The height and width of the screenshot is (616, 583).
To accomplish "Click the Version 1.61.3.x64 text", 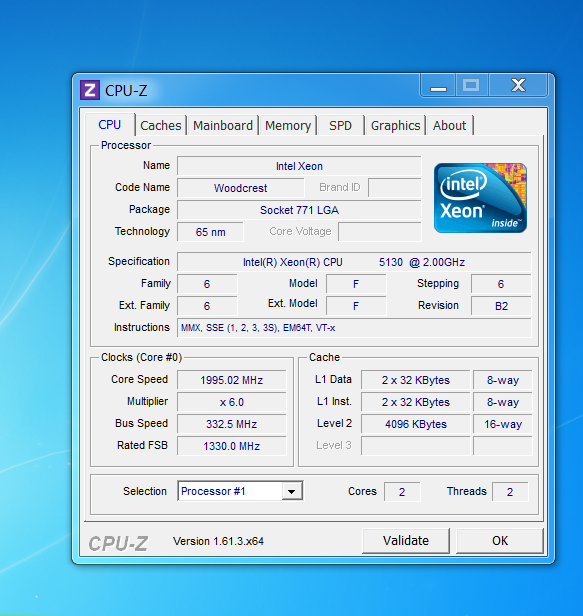I will 218,541.
